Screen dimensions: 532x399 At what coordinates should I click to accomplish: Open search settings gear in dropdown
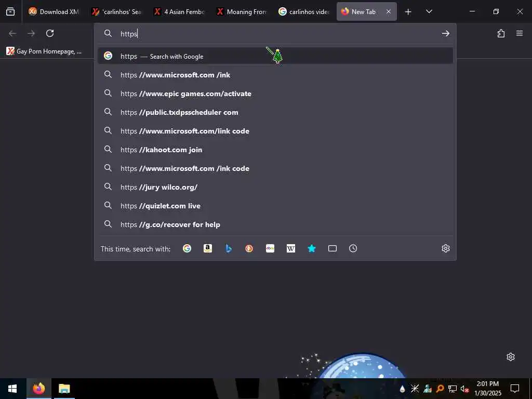coord(445,248)
